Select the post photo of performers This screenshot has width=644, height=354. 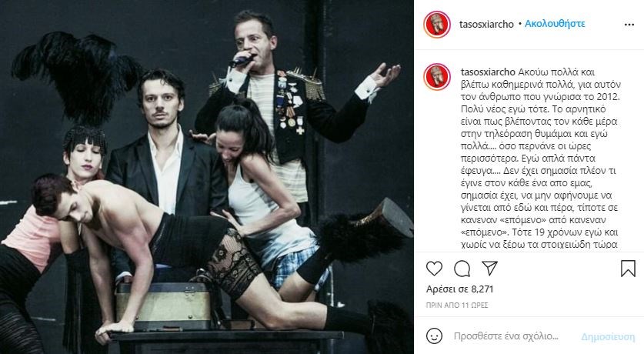[x=207, y=177]
